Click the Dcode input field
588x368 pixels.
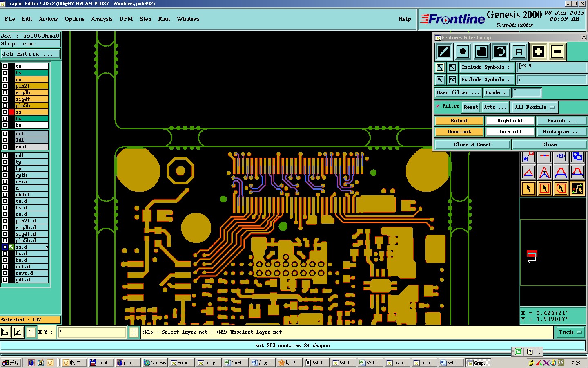pyautogui.click(x=527, y=92)
